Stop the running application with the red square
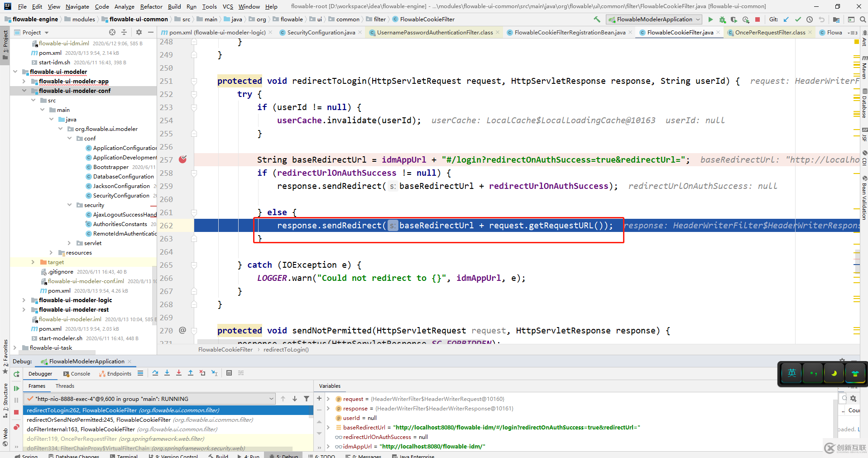 pos(757,19)
